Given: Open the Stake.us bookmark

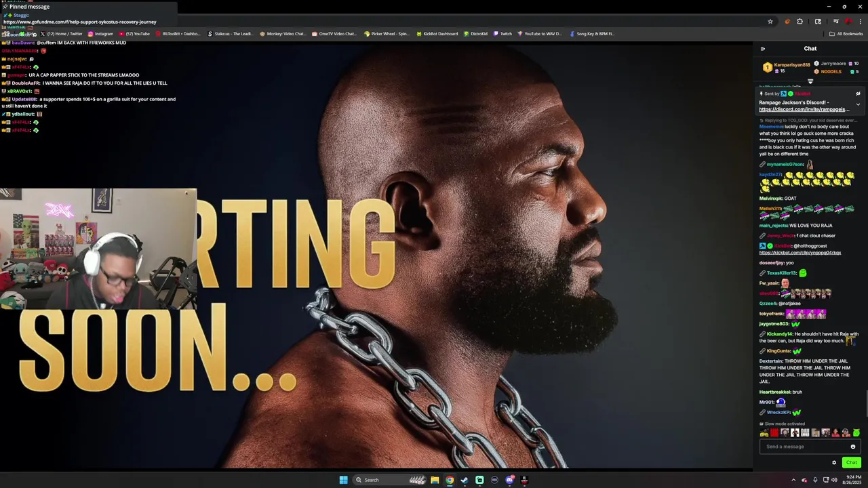Looking at the screenshot, I should [231, 34].
